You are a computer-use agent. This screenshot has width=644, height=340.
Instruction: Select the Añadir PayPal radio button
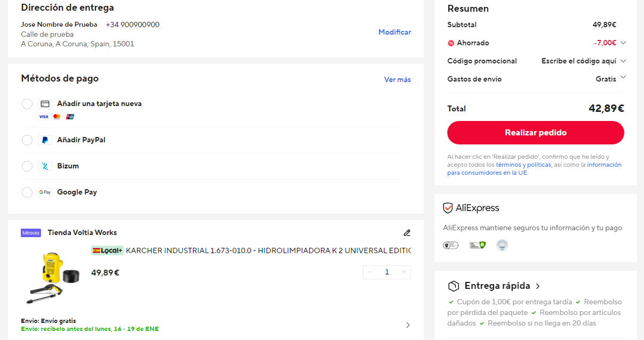click(27, 140)
